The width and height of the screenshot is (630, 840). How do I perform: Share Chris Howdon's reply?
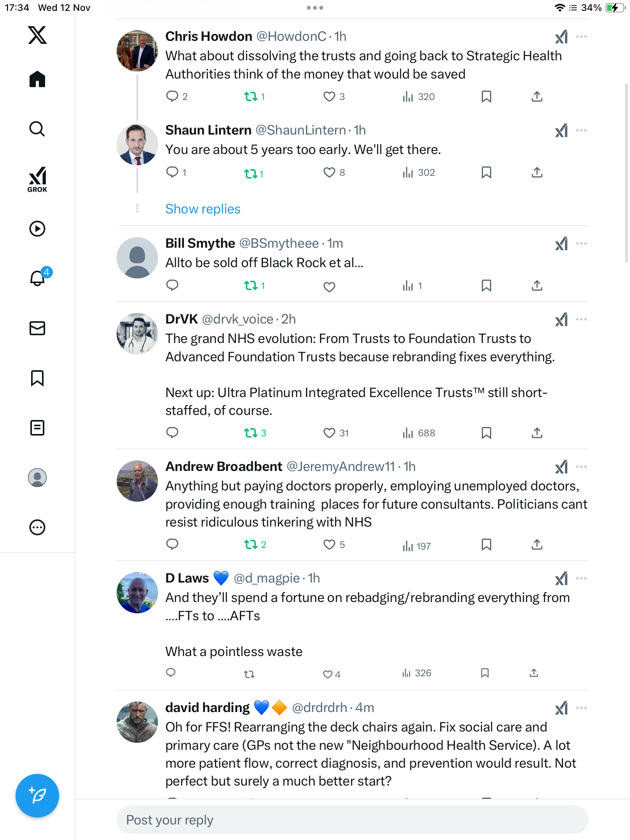pyautogui.click(x=537, y=96)
